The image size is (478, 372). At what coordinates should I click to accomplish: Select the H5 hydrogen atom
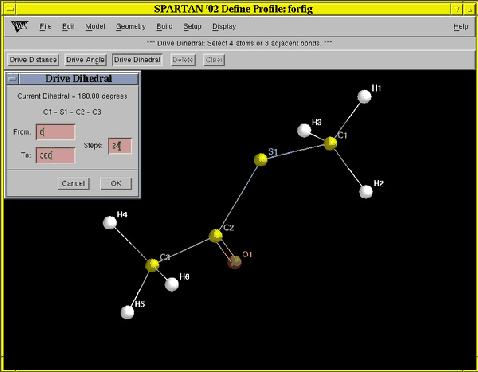click(x=127, y=312)
